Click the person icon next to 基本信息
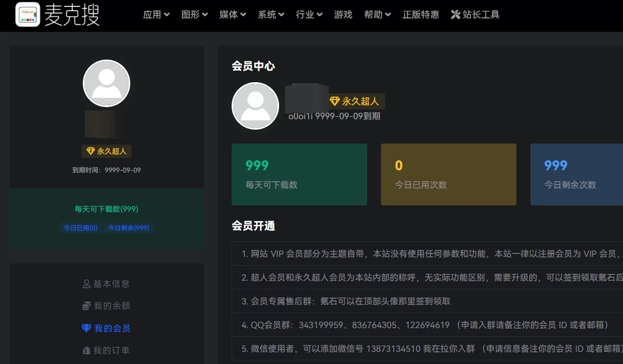 [86, 284]
